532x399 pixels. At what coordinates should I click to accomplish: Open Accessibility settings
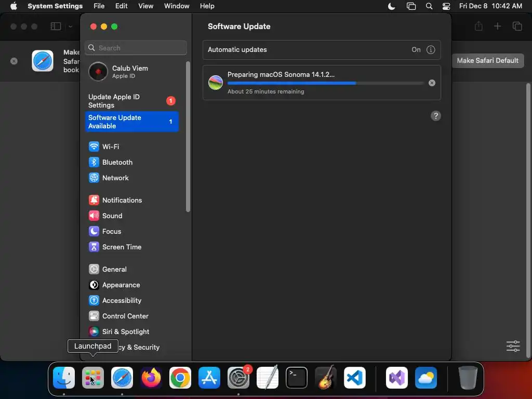coord(131,301)
